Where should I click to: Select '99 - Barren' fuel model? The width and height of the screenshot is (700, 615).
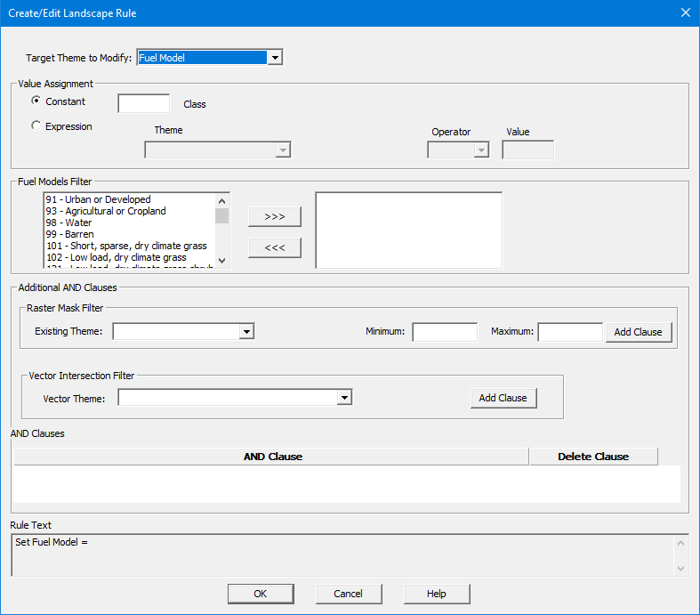click(x=69, y=234)
